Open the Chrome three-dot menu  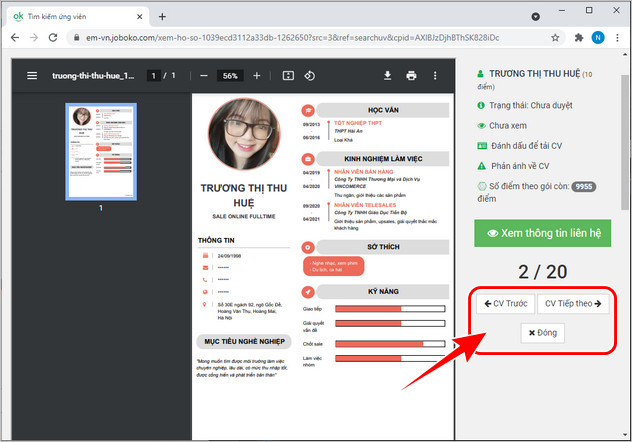(x=620, y=37)
